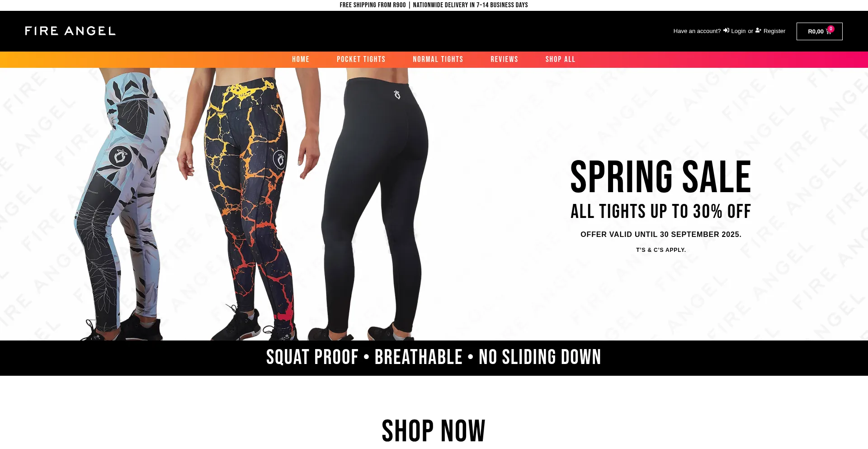Viewport: 868px width, 449px height.
Task: Click the Spring Sale heading
Action: 661,177
